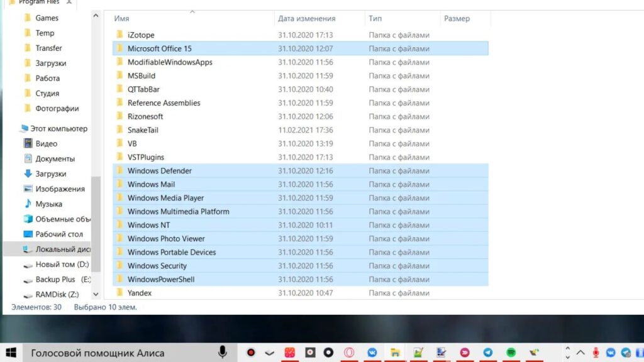Click the Размер column header
644x362 pixels.
(x=457, y=19)
